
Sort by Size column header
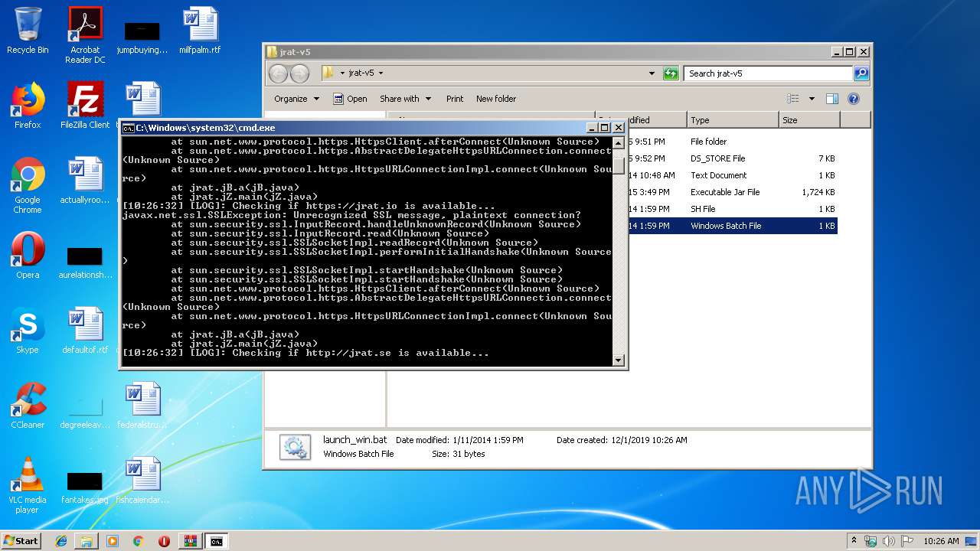(809, 120)
